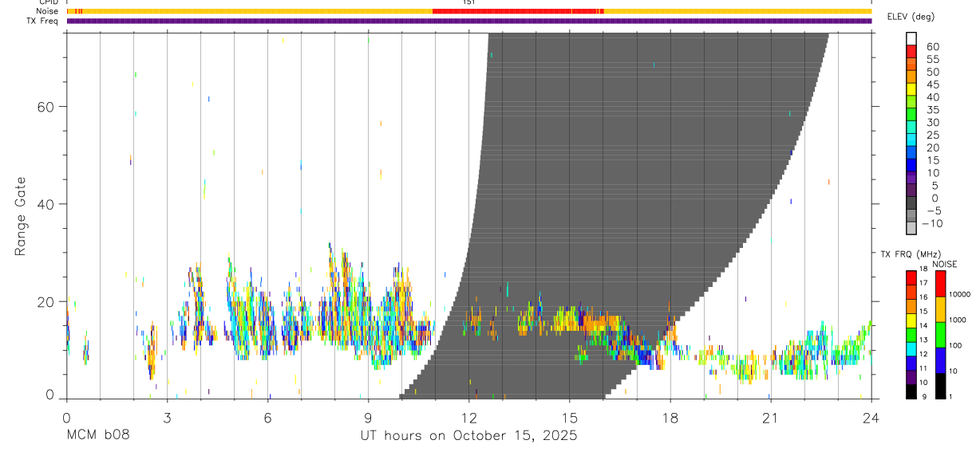The width and height of the screenshot is (980, 452).
Task: Pick the green segment of the NOISE bar
Action: tap(941, 335)
